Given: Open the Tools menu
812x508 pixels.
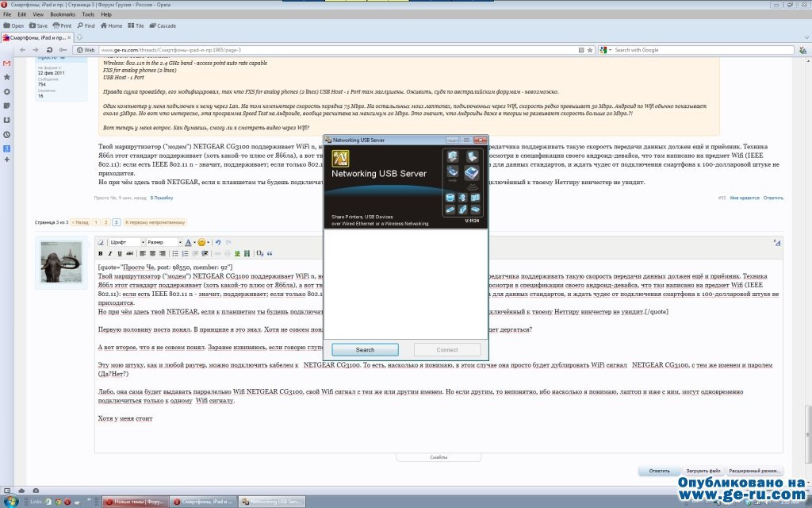Looking at the screenshot, I should (87, 14).
